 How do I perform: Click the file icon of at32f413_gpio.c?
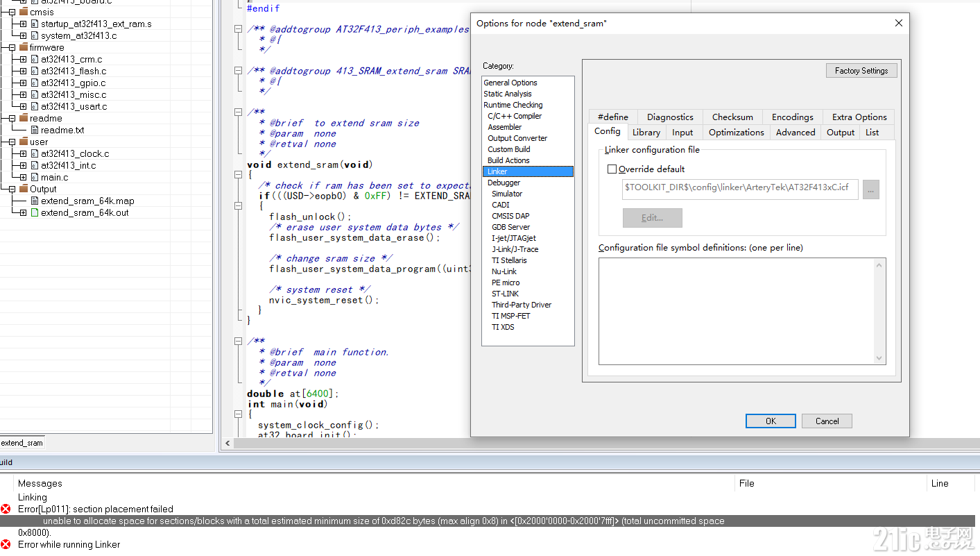(x=34, y=83)
